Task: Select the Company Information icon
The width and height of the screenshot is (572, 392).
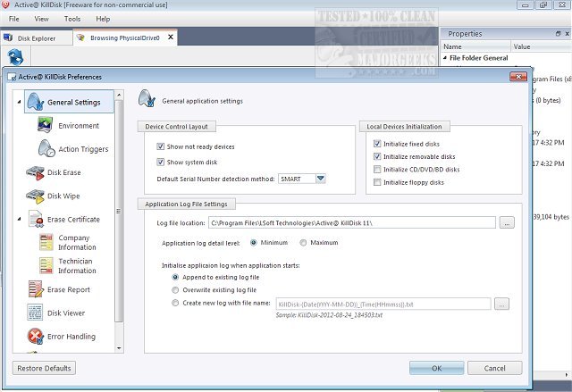Action: click(46, 242)
